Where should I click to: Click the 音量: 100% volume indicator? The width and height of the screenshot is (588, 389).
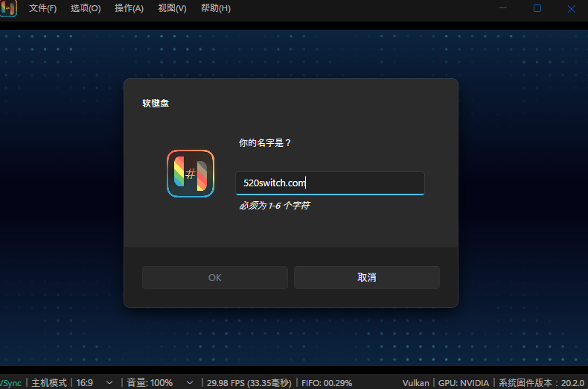(x=150, y=382)
